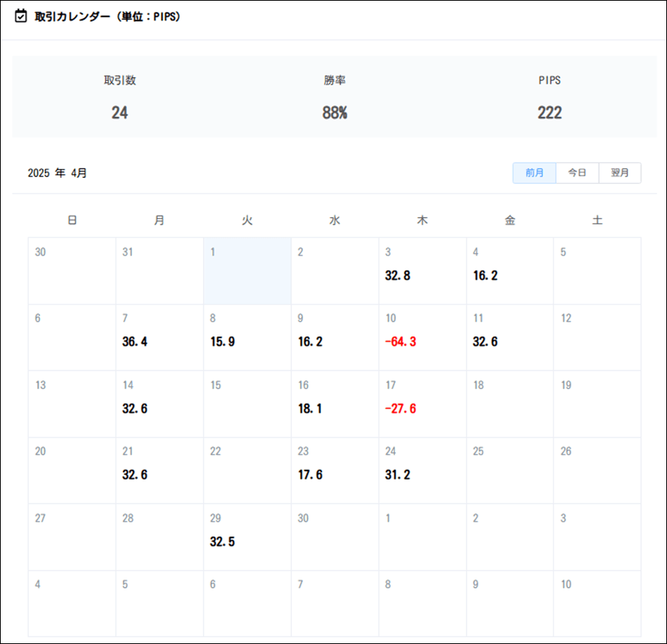The image size is (667, 644).
Task: Select the April 13 Sunday cell
Action: click(72, 404)
